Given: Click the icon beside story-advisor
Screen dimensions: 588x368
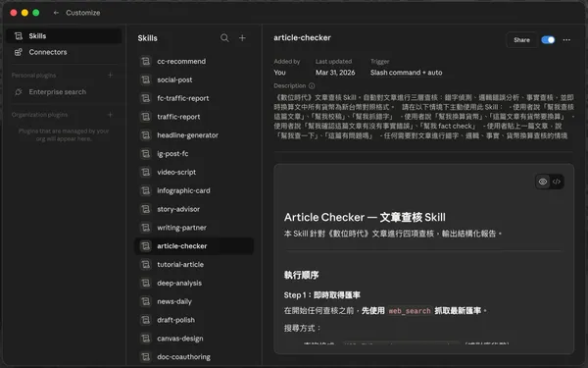Looking at the screenshot, I should pos(145,209).
